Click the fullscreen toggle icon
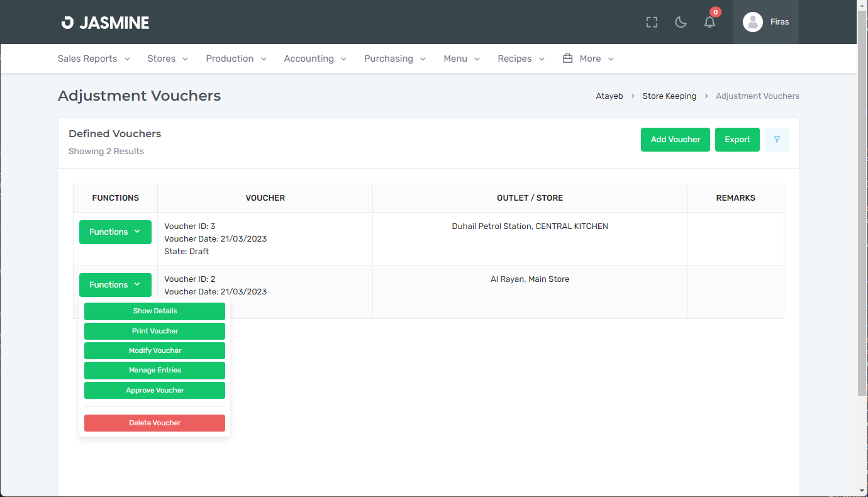This screenshot has width=868, height=497. coord(652,22)
